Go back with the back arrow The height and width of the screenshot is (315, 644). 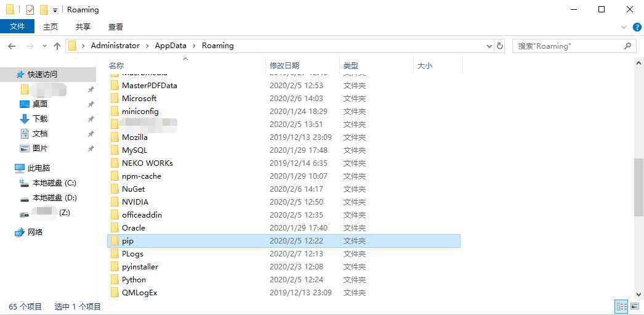12,46
